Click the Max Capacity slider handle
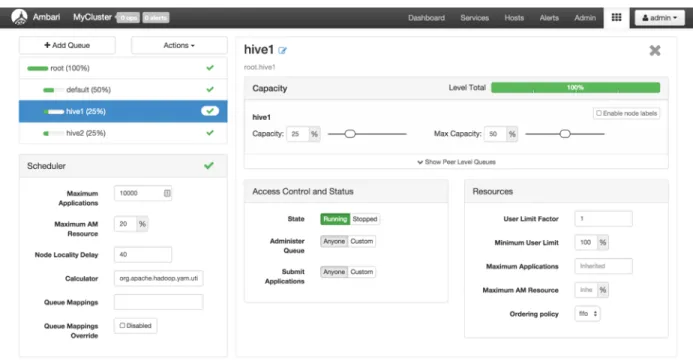Viewport: 693px width, 361px height. click(564, 133)
